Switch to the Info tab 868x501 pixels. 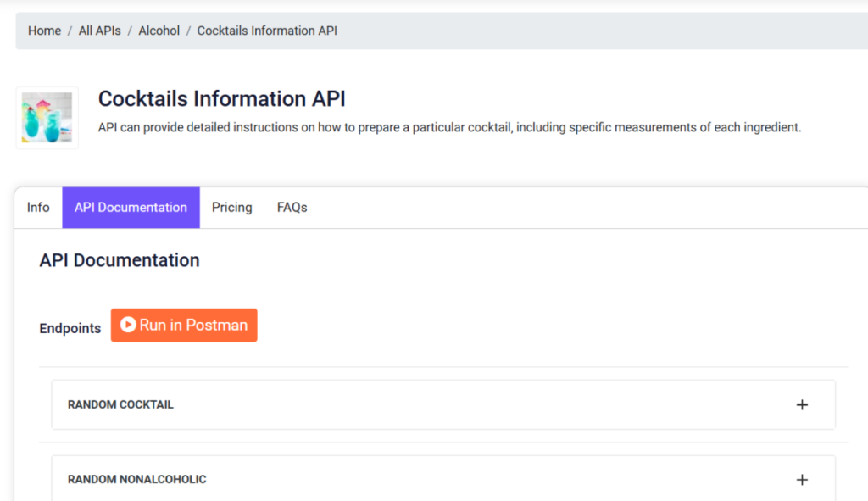pos(38,208)
